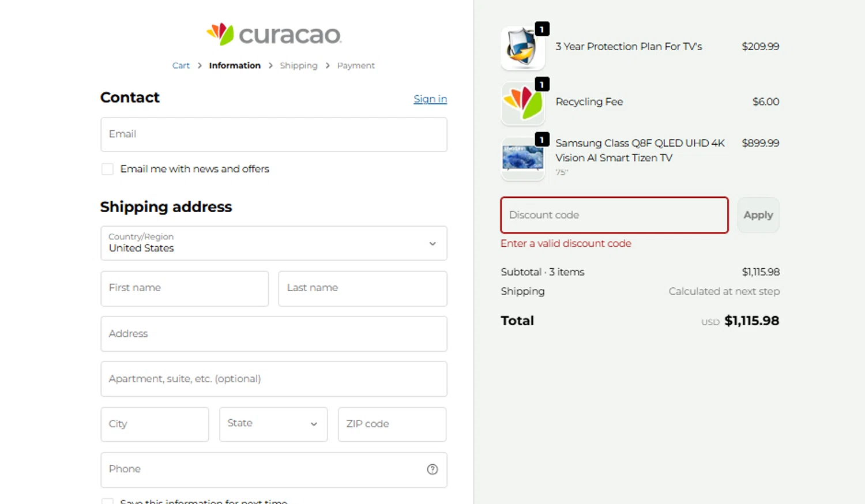Focus the City input field

[155, 424]
